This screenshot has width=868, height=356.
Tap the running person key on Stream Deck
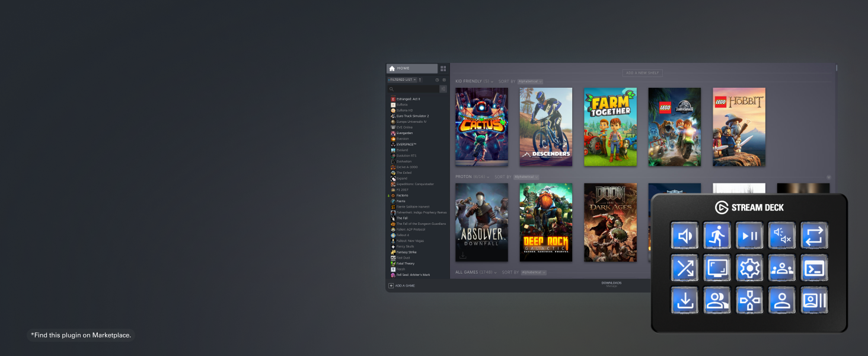point(717,236)
